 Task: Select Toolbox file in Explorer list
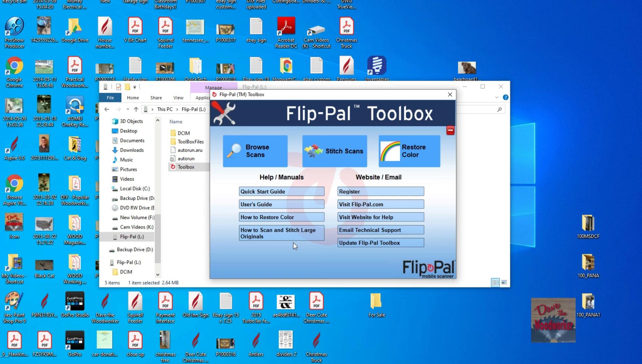click(186, 167)
